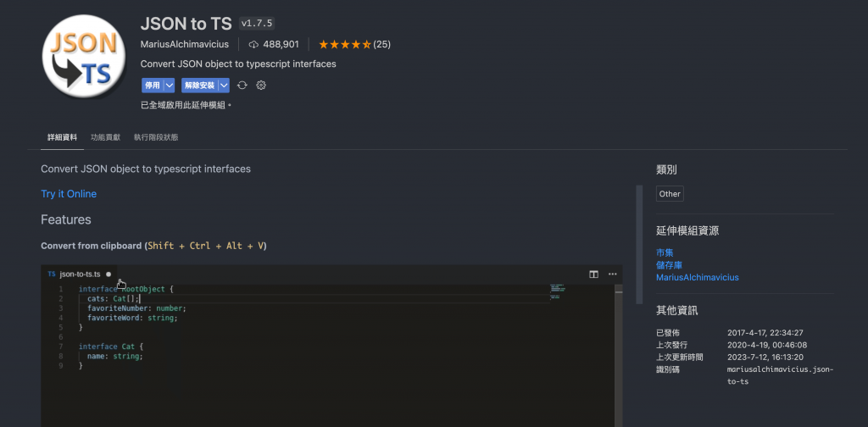
Task: Click the download count cloud icon
Action: (x=253, y=44)
